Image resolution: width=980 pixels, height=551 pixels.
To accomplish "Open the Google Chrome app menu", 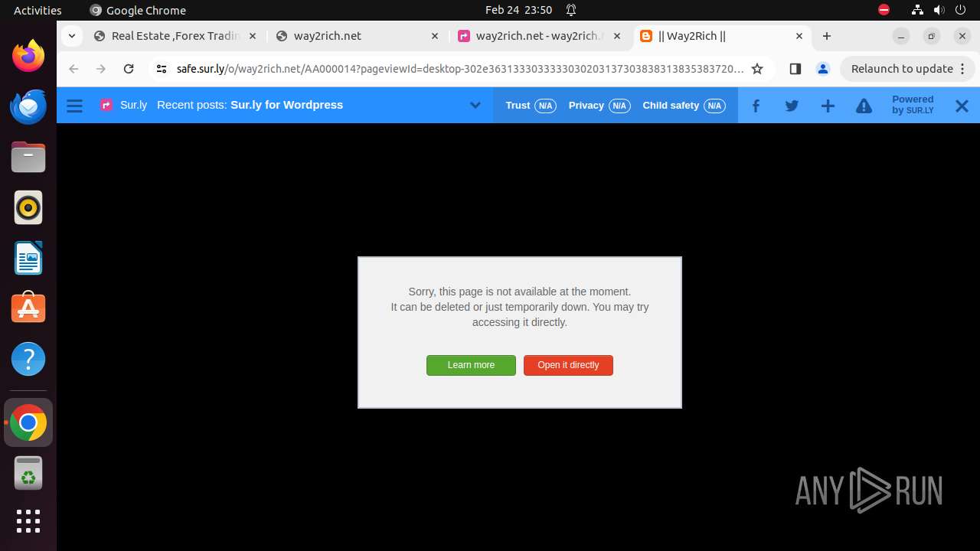I will pos(138,10).
